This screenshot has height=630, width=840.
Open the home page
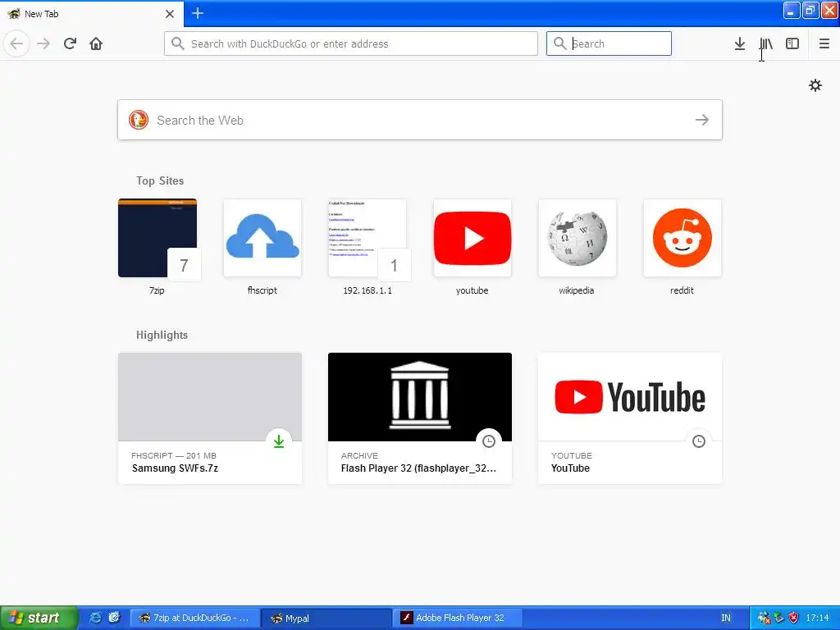tap(96, 43)
